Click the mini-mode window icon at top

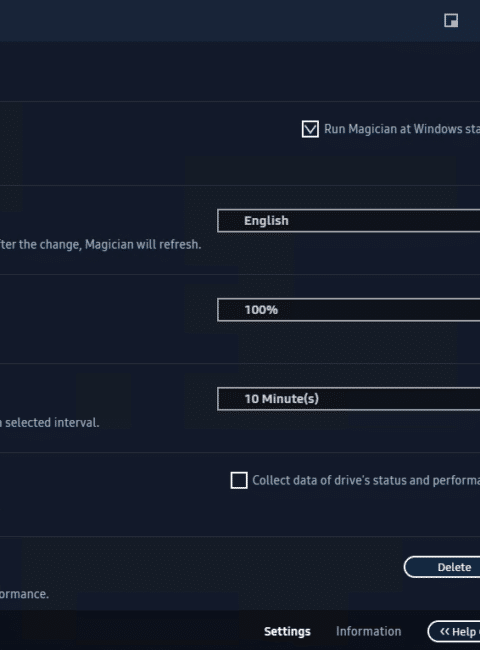[x=451, y=20]
